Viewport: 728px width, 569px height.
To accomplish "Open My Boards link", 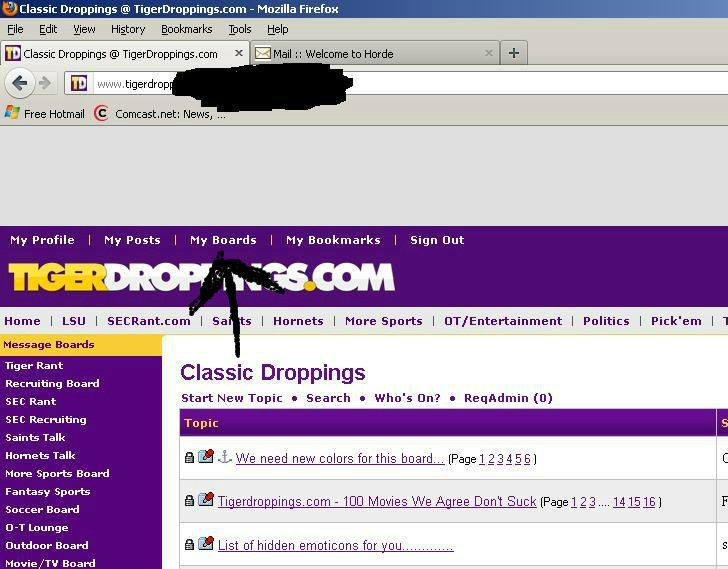I will 223,240.
